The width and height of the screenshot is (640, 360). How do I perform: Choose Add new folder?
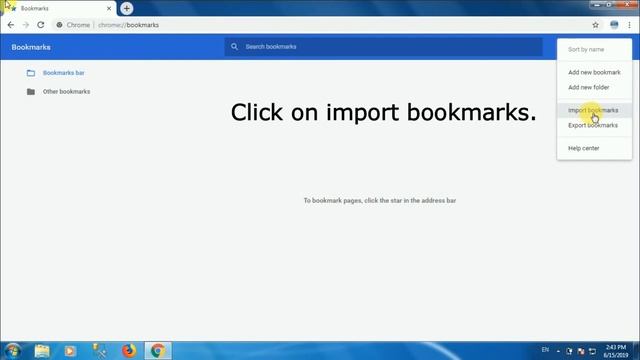click(594, 87)
